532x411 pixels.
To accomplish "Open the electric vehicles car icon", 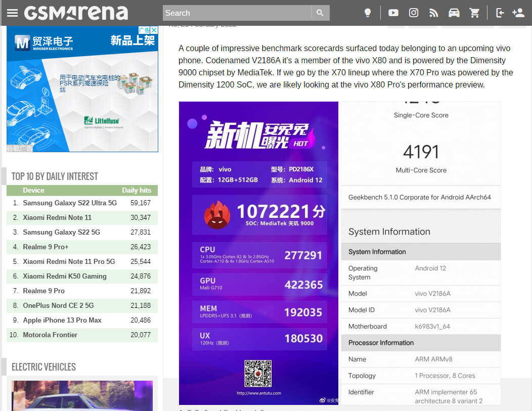I will [x=454, y=13].
